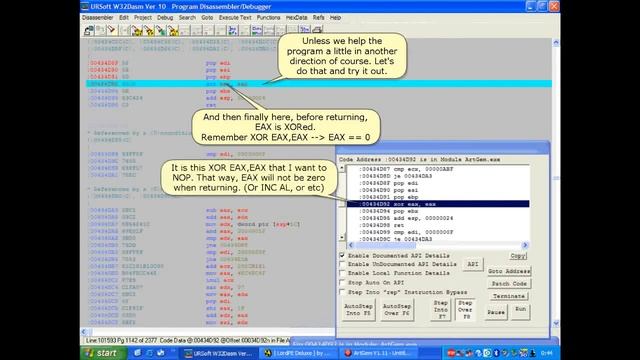
Task: Switch to ArtGem V1.11 taskbar button
Action: click(x=380, y=353)
